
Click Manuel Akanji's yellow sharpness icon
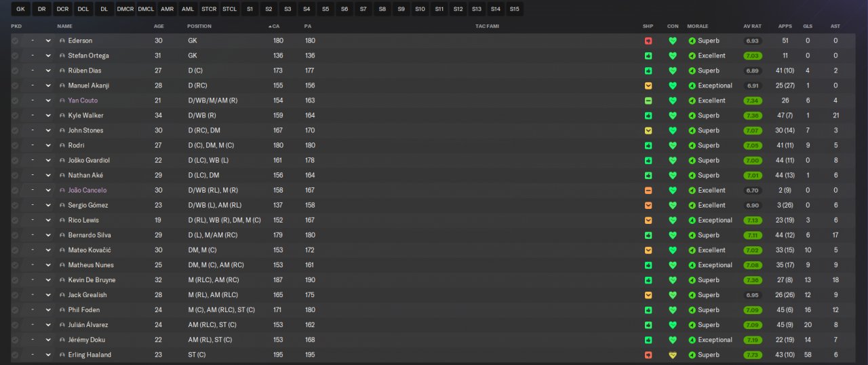(648, 85)
